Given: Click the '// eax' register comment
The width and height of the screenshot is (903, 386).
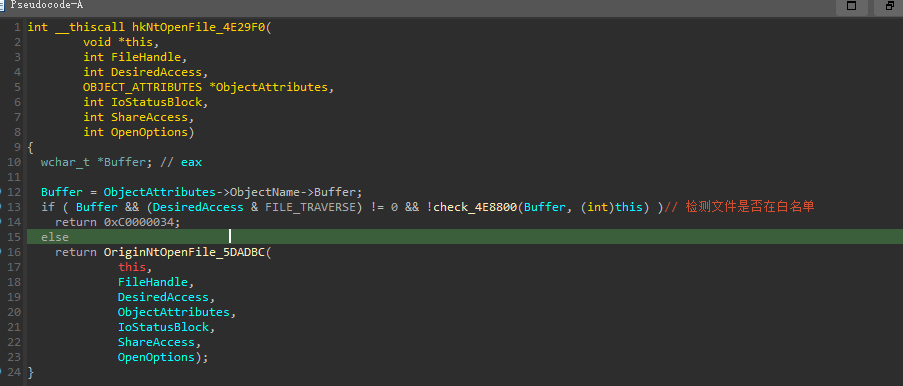Looking at the screenshot, I should [181, 162].
